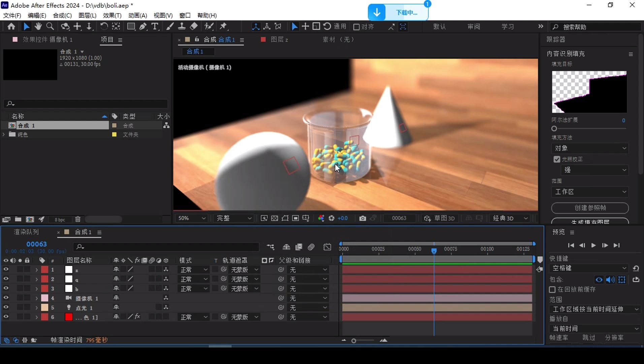Click the 创建参照帧 button

click(590, 208)
